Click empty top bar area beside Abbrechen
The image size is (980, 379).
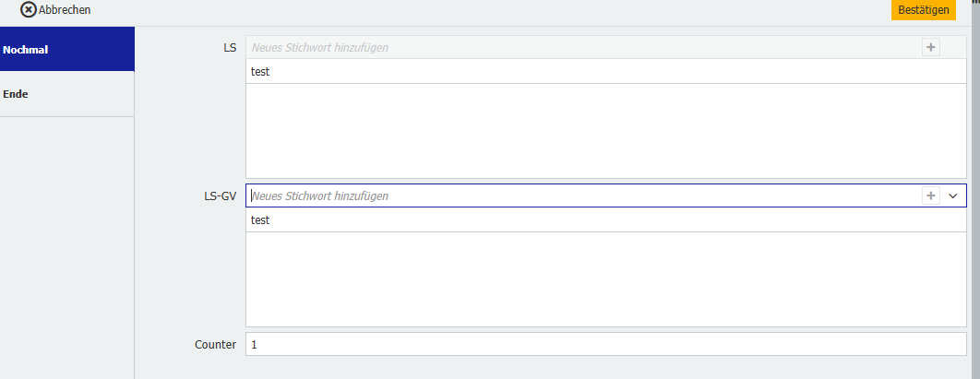click(x=461, y=10)
